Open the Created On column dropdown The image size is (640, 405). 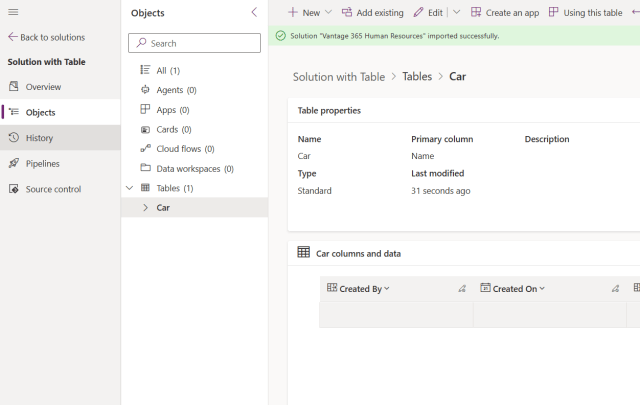(x=542, y=289)
